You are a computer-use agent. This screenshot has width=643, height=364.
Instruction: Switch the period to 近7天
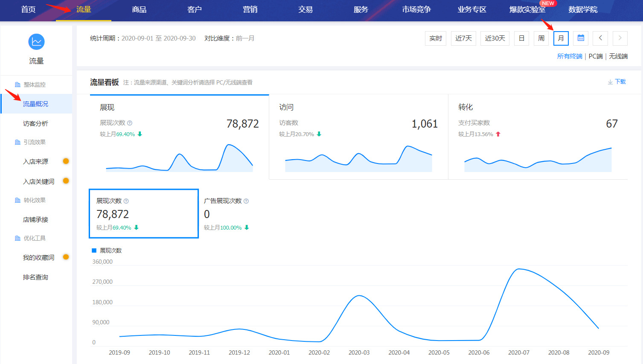(463, 38)
